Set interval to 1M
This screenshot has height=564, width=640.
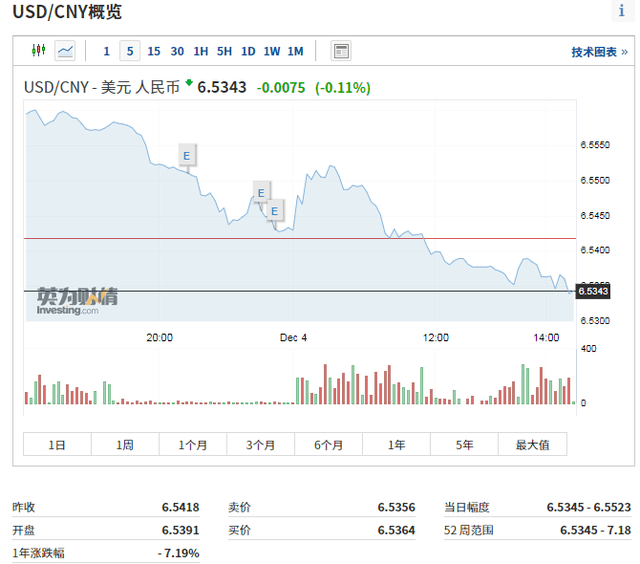pos(295,51)
